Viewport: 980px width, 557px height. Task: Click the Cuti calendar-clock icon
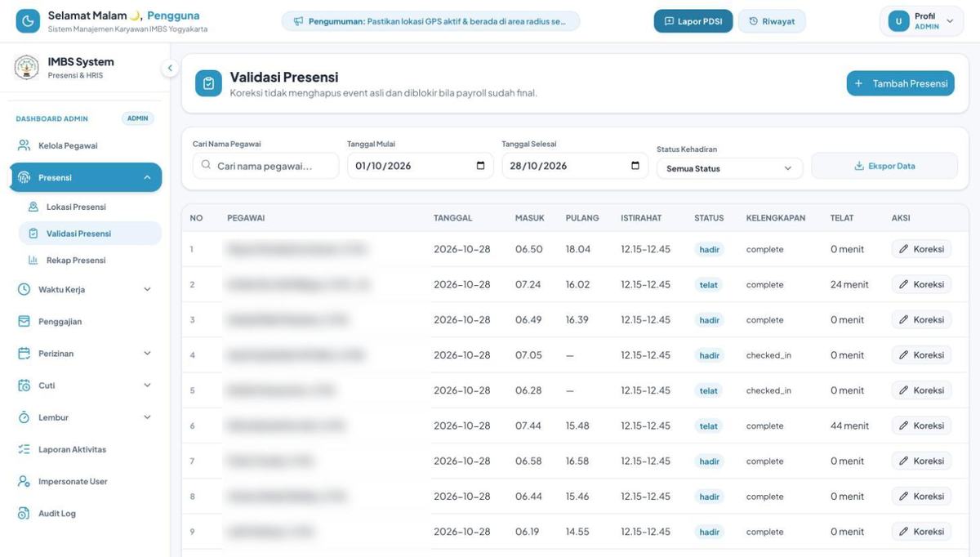tap(24, 385)
